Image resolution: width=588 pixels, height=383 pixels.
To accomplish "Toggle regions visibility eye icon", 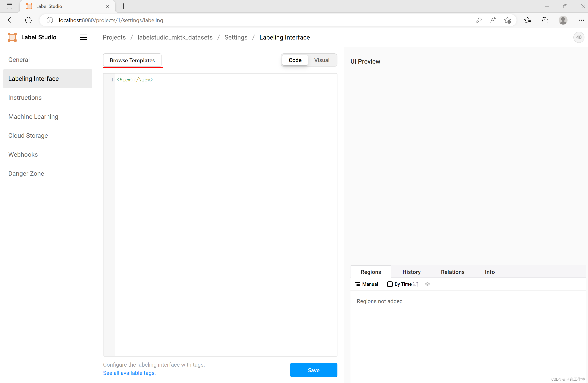I will (427, 284).
